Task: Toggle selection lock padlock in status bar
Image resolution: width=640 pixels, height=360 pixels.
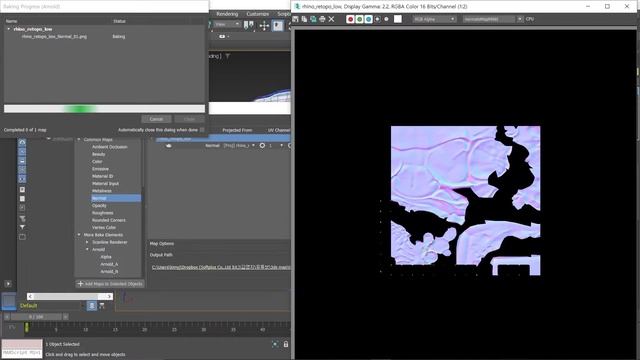Action: tap(286, 344)
